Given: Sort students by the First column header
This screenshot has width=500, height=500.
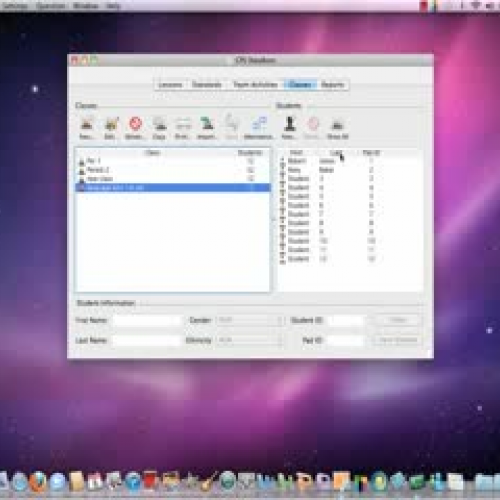Looking at the screenshot, I should click(296, 153).
